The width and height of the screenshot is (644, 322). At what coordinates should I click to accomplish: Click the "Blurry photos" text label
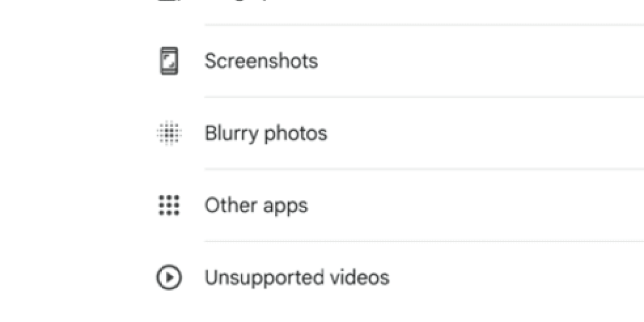266,134
